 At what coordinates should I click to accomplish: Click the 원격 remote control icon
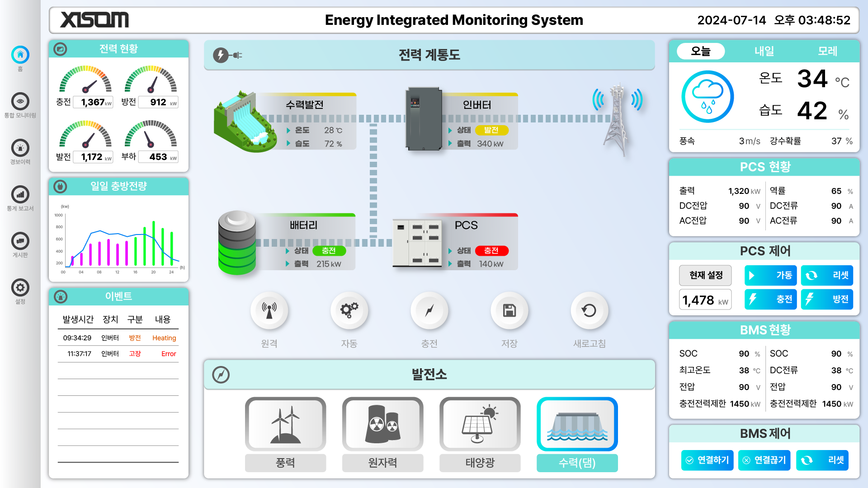[x=269, y=310]
